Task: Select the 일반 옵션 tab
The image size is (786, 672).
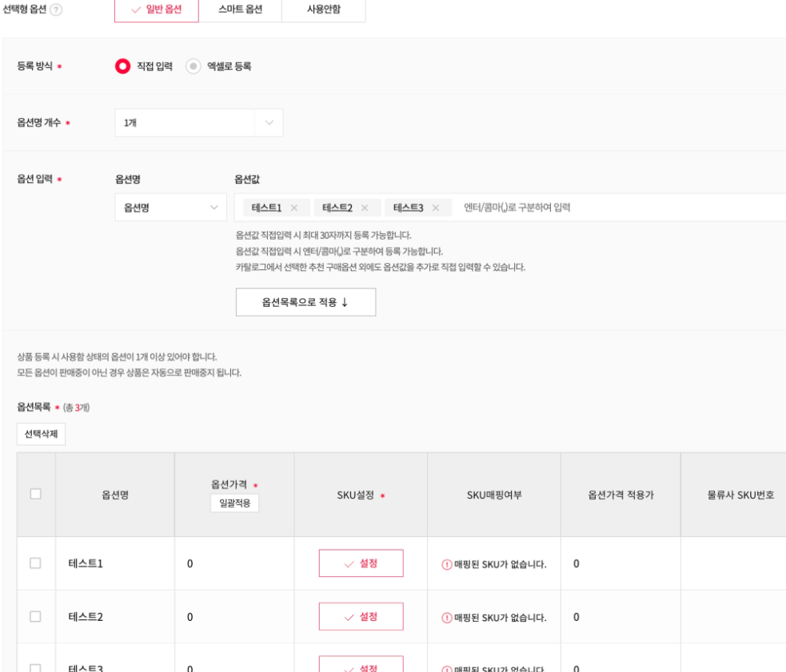Action: (x=157, y=10)
